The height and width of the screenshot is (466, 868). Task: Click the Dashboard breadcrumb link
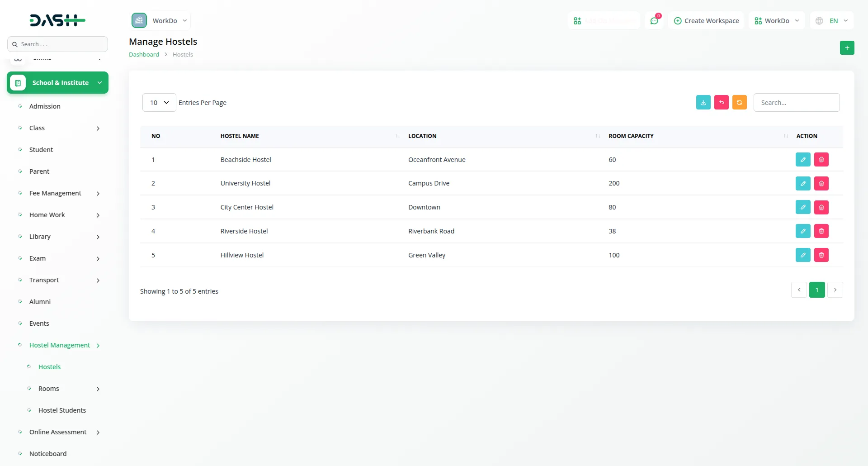click(x=144, y=54)
